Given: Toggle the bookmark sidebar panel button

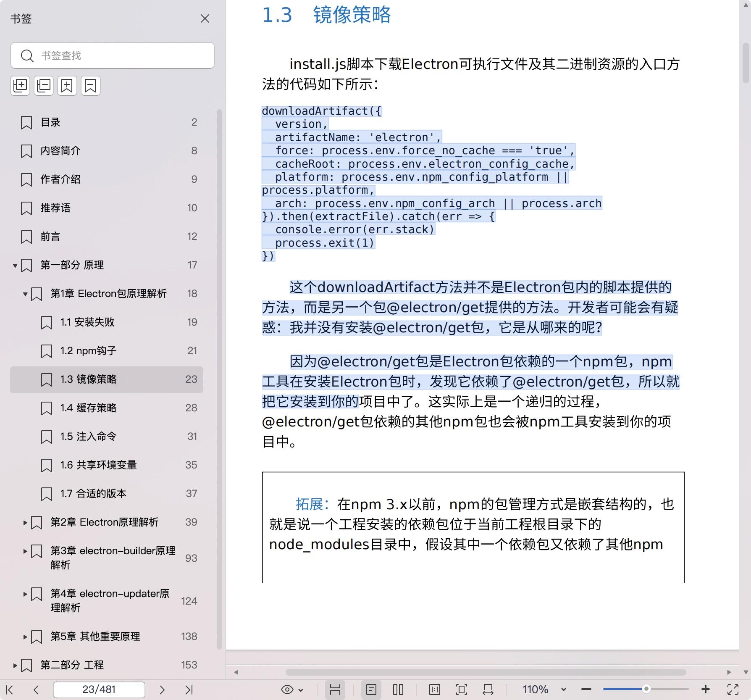Looking at the screenshot, I should tap(335, 689).
